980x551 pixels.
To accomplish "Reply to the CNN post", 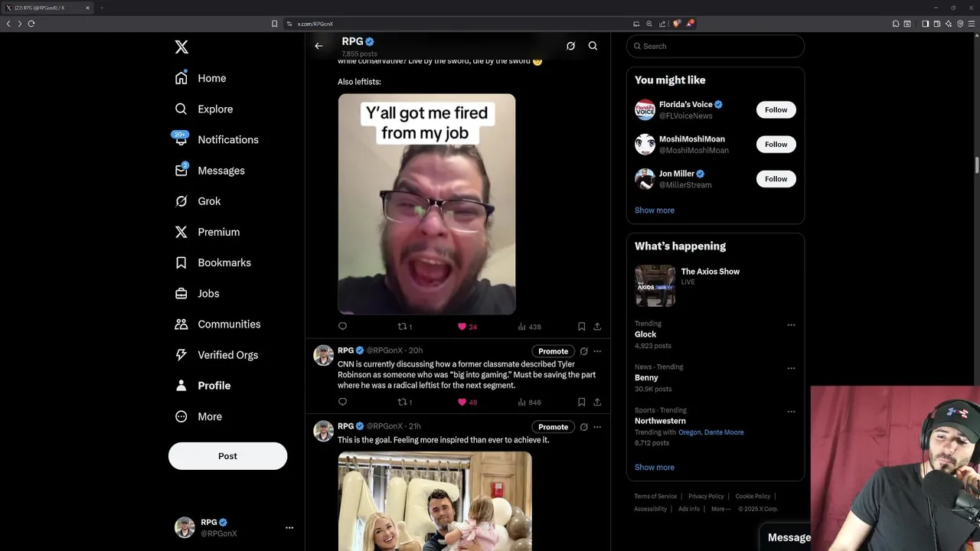I will coord(342,402).
